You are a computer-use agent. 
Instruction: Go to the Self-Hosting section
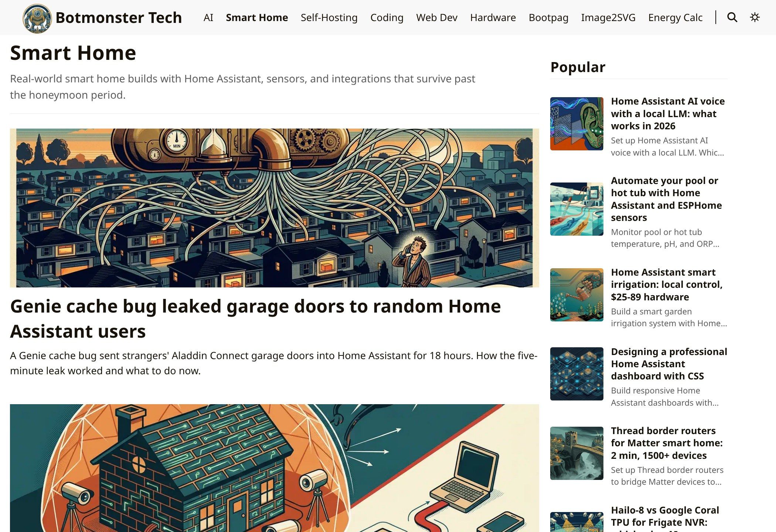coord(329,17)
